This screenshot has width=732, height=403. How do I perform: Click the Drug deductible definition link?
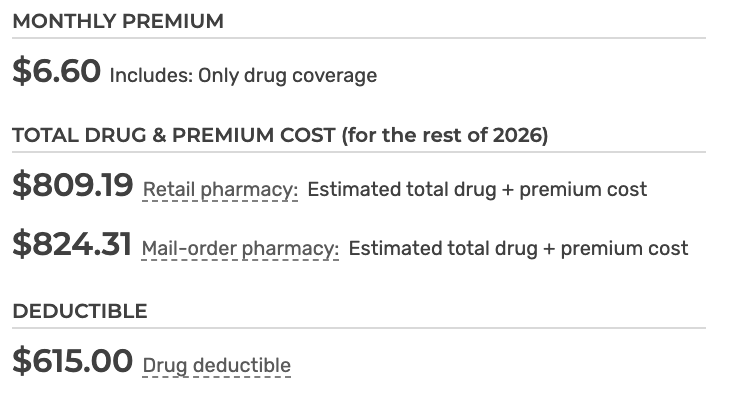coord(217,366)
